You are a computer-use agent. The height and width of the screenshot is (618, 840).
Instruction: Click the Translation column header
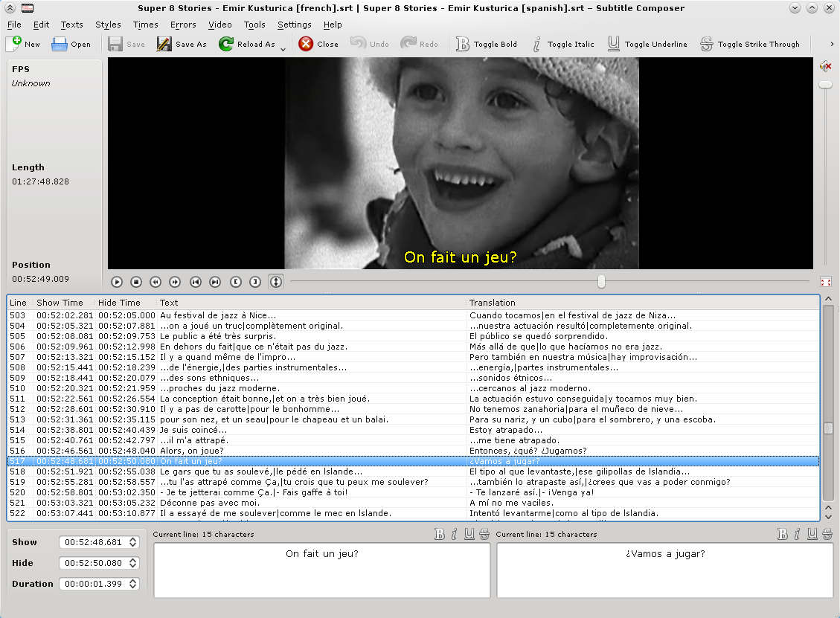pos(643,303)
